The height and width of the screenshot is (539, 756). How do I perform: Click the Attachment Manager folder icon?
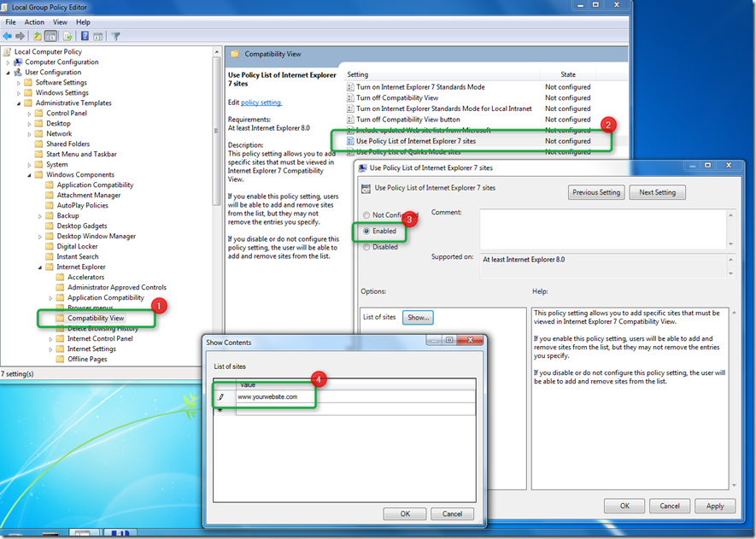(x=50, y=195)
